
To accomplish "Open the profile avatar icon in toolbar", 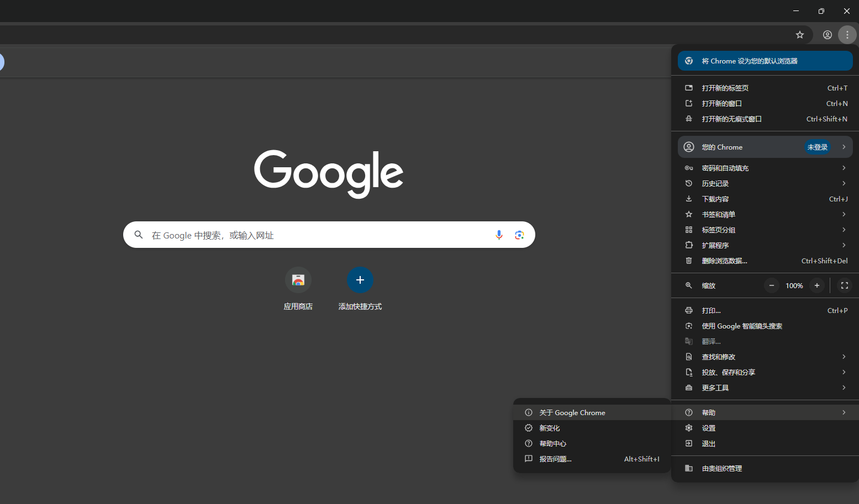I will tap(827, 35).
